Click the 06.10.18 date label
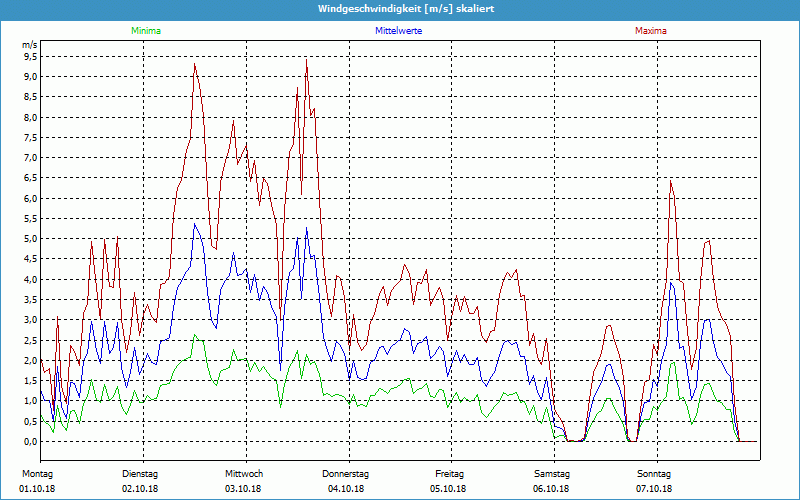This screenshot has height=500, width=800. [551, 489]
